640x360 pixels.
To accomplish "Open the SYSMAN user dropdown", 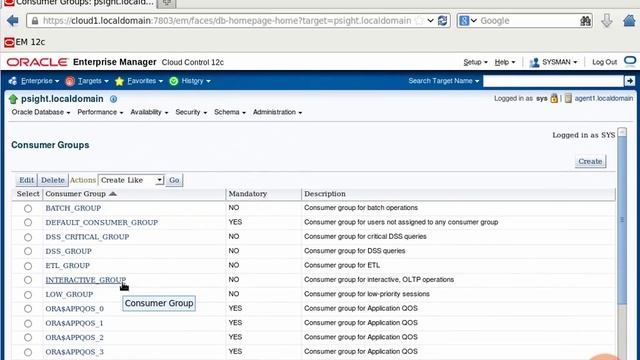I will pyautogui.click(x=559, y=62).
